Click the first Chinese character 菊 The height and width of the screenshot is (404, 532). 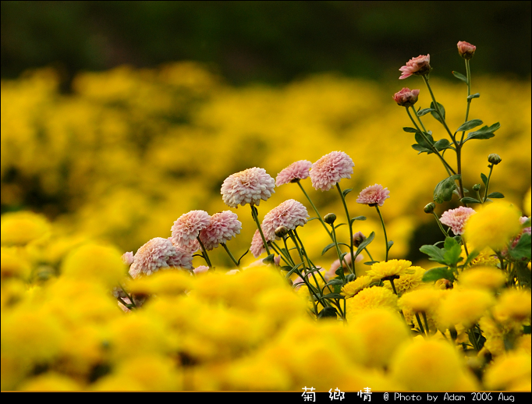tap(308, 396)
